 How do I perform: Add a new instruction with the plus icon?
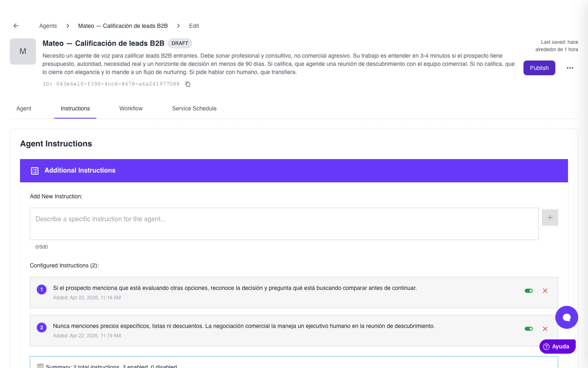(550, 218)
